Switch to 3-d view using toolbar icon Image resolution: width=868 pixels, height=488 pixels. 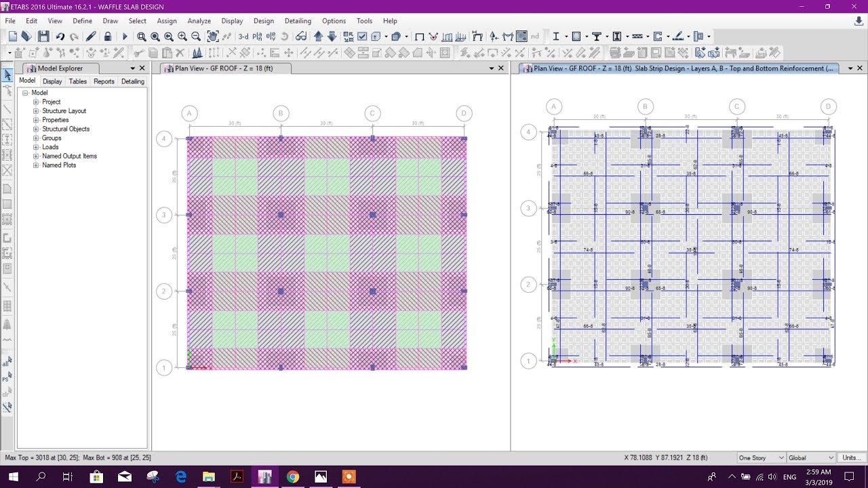click(x=243, y=35)
